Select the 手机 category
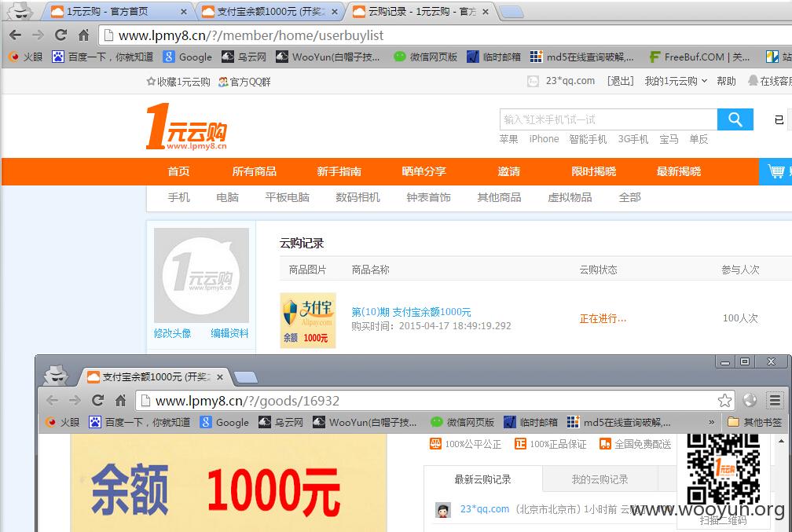The height and width of the screenshot is (532, 792). coord(179,197)
